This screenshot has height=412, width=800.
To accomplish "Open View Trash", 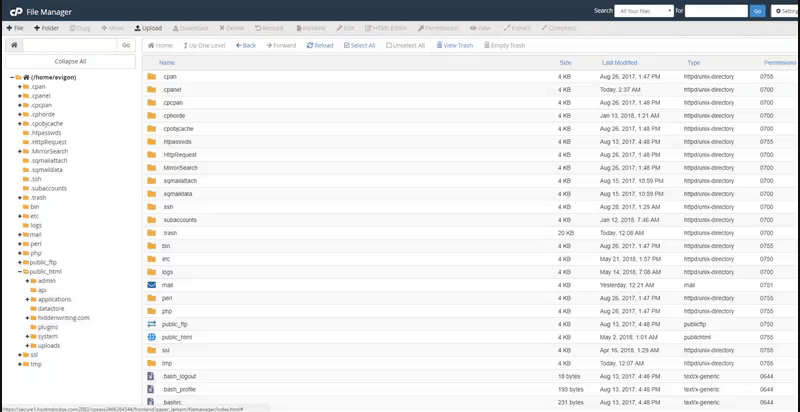I will click(455, 45).
